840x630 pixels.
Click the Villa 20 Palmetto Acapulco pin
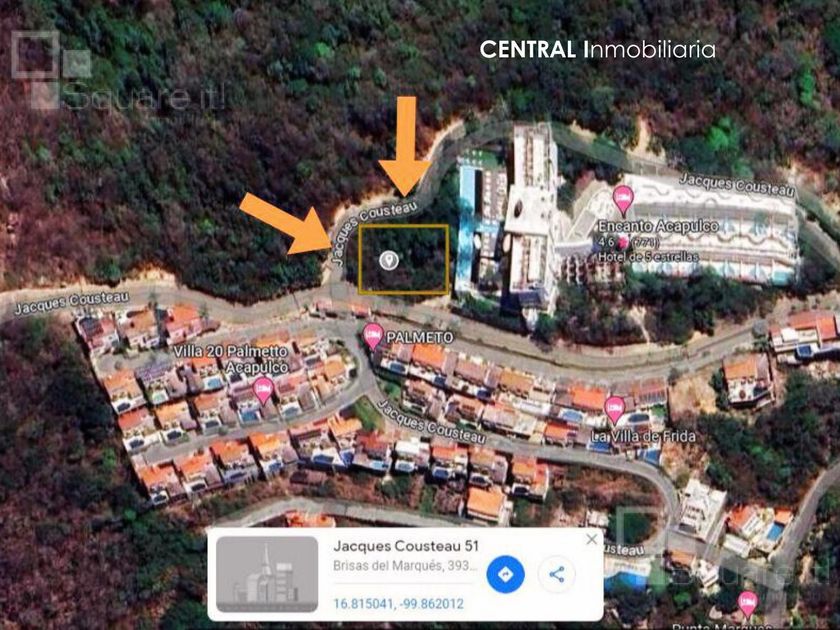click(x=263, y=391)
